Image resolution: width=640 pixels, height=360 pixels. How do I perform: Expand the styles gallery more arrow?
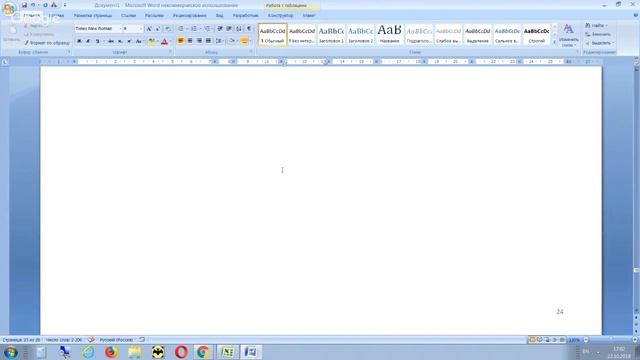tap(554, 42)
